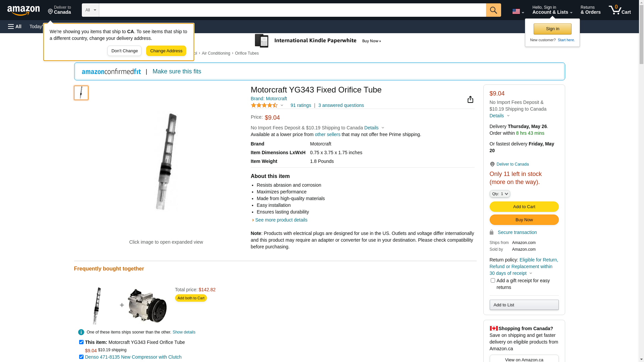Click inside the Amazon search field
The width and height of the screenshot is (644, 362).
click(292, 10)
